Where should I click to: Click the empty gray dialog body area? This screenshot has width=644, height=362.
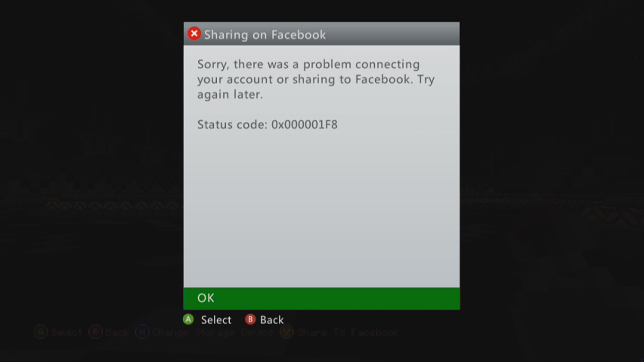coord(322,208)
